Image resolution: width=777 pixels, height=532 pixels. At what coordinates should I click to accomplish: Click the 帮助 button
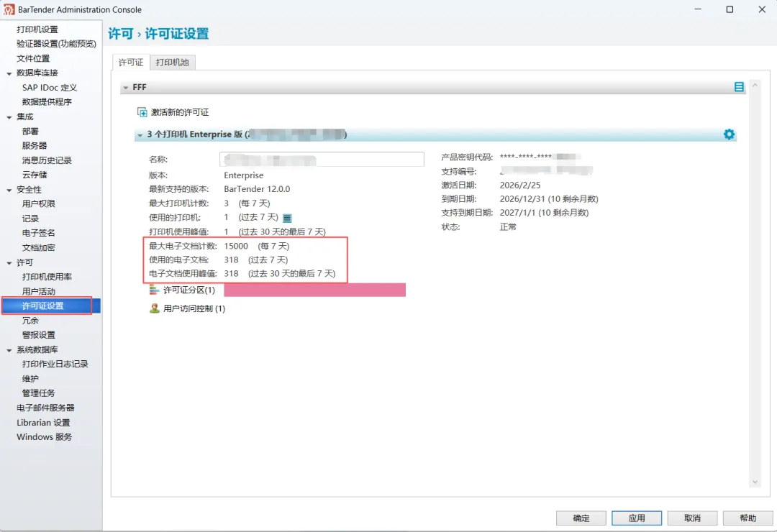tap(748, 518)
